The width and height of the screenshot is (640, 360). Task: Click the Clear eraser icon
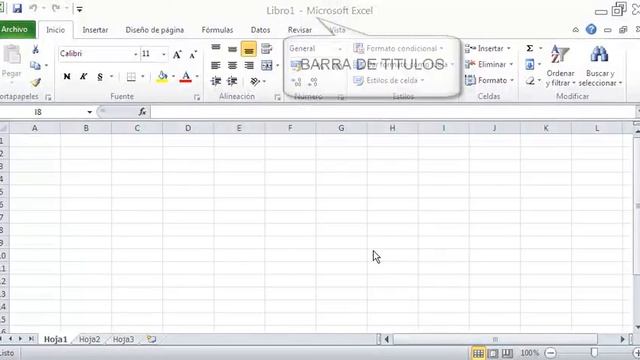coord(530,81)
